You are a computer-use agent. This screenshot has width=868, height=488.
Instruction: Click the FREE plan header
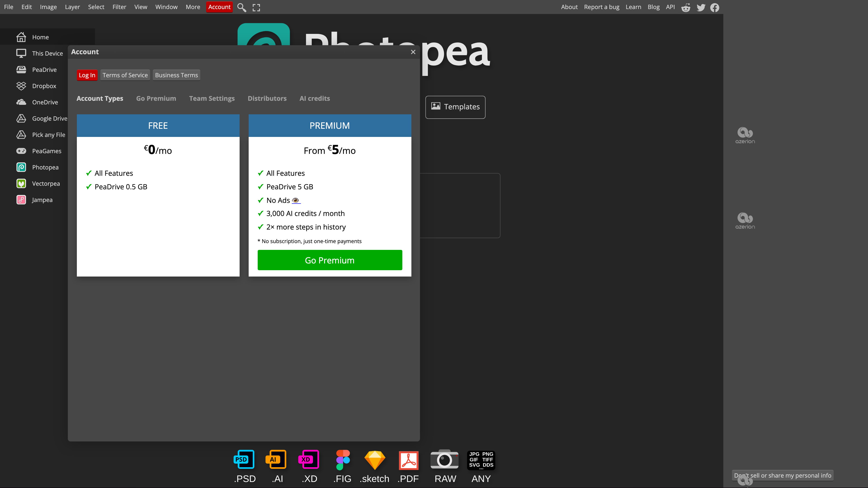tap(158, 126)
